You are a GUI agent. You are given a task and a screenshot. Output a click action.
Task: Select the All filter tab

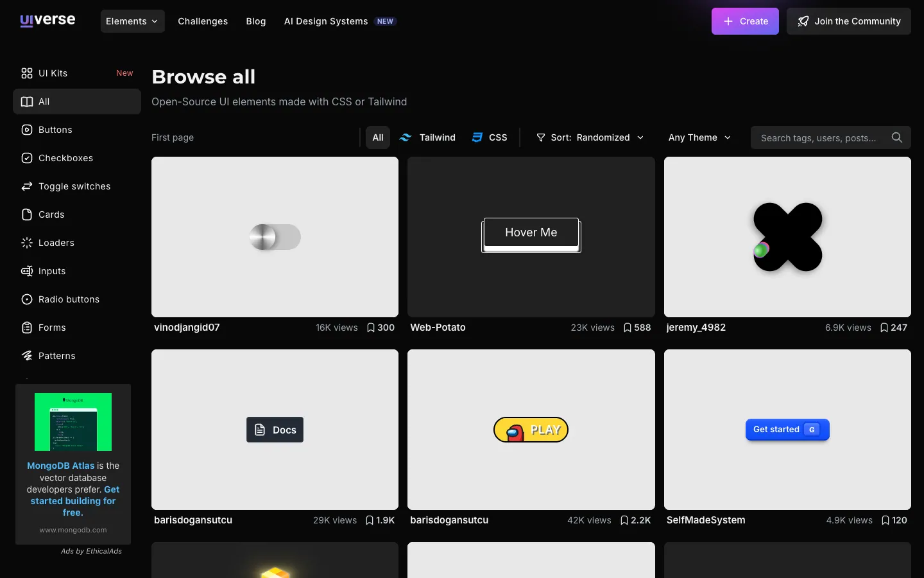pos(378,137)
